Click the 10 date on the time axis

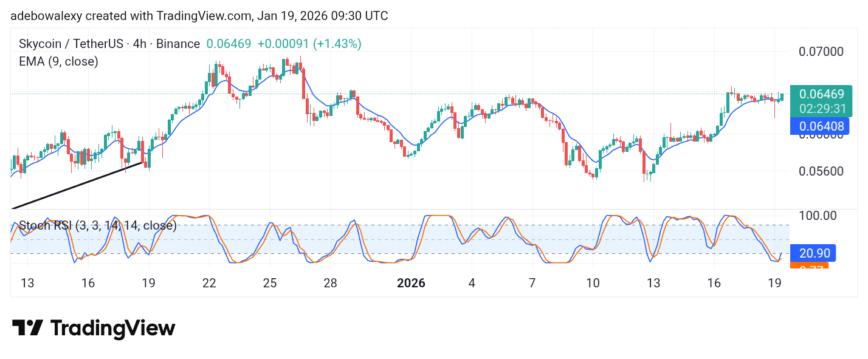593,283
